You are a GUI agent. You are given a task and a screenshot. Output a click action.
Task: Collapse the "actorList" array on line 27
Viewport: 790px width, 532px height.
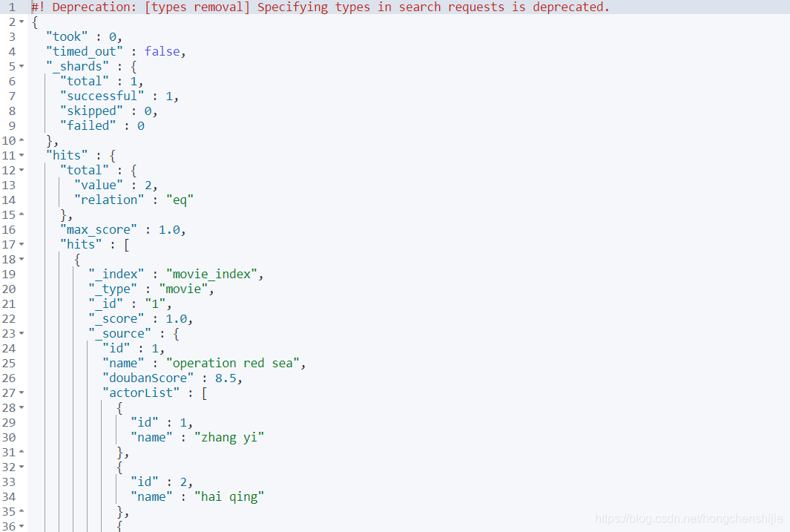(22, 393)
